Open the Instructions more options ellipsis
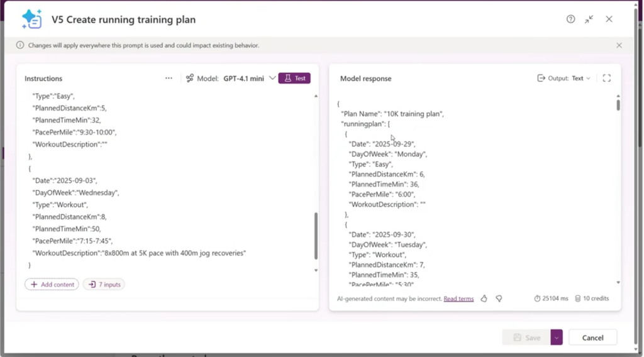 (x=169, y=79)
